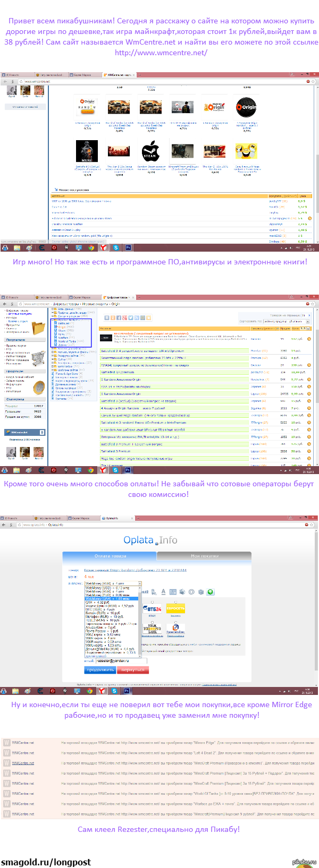Click the Yandex taskbar icon in second screenshot
The height and width of the screenshot is (868, 319).
point(104,470)
